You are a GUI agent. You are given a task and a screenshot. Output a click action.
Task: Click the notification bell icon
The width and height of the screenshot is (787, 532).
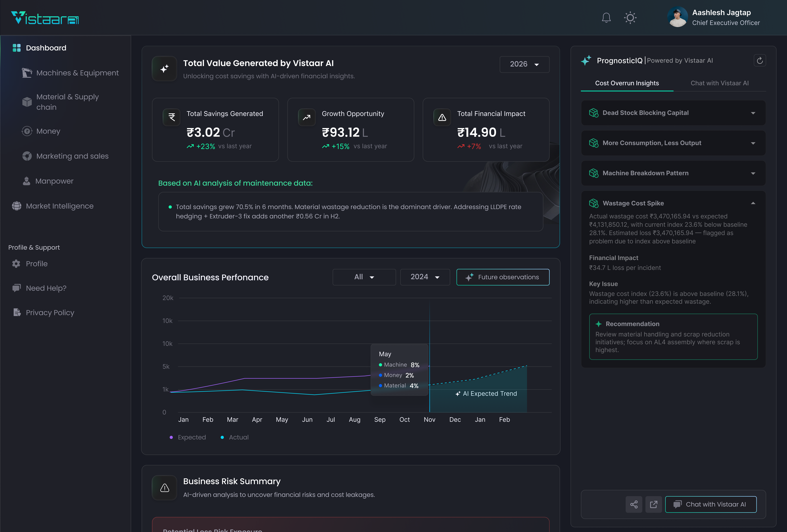(x=606, y=18)
